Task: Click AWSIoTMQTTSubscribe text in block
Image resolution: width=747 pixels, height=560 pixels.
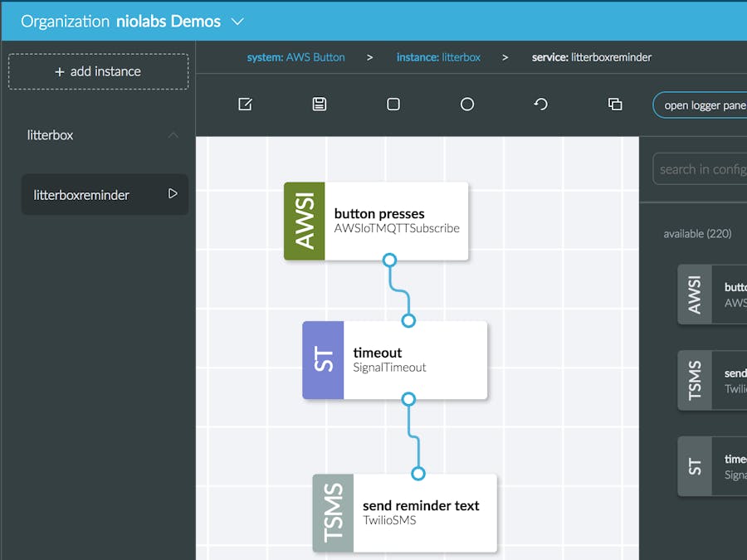Action: [x=397, y=229]
